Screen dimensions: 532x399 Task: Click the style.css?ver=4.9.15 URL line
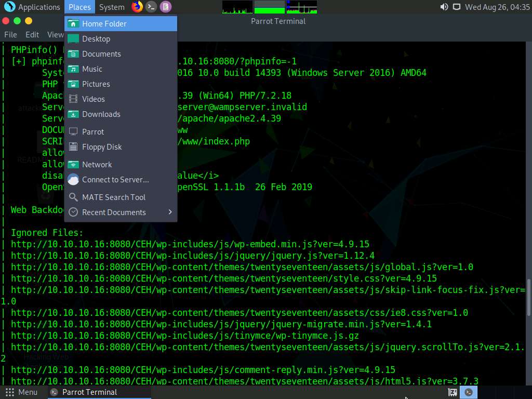[224, 278]
